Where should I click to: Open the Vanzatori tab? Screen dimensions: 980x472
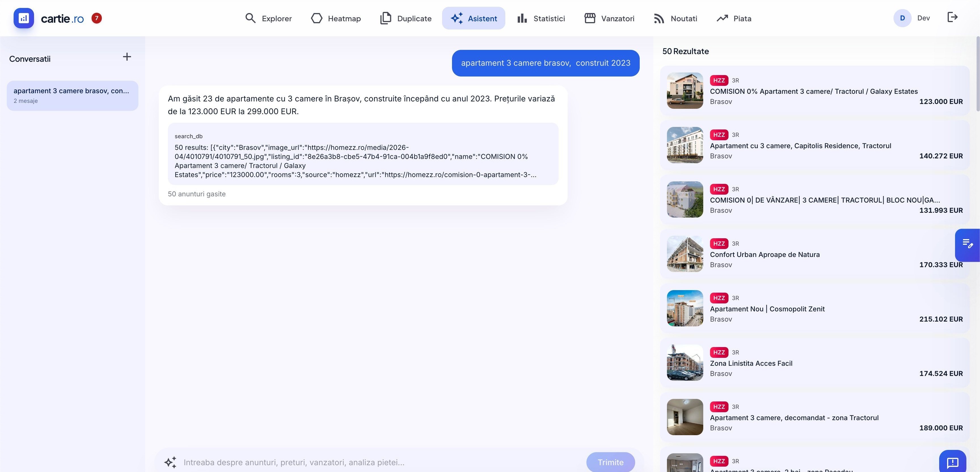[609, 18]
